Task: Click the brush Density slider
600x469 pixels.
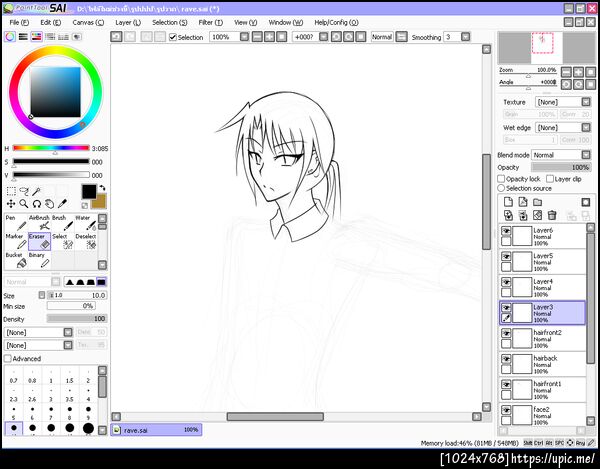Action: 77,318
